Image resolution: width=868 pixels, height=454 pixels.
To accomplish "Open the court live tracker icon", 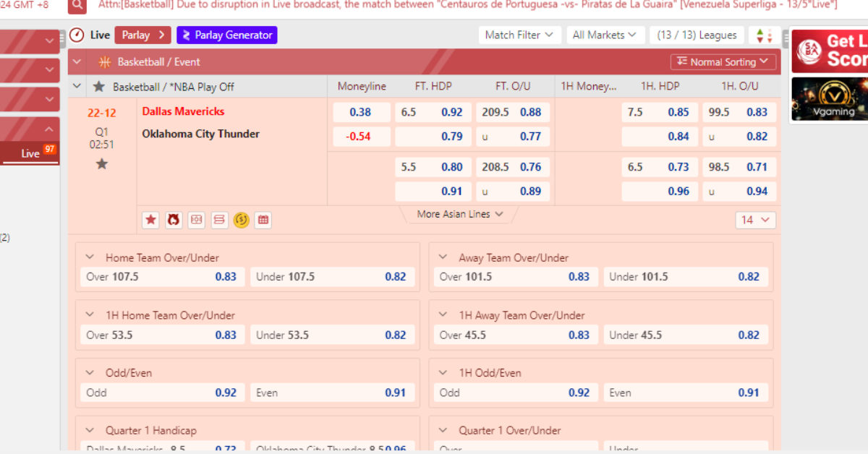I will click(x=196, y=220).
